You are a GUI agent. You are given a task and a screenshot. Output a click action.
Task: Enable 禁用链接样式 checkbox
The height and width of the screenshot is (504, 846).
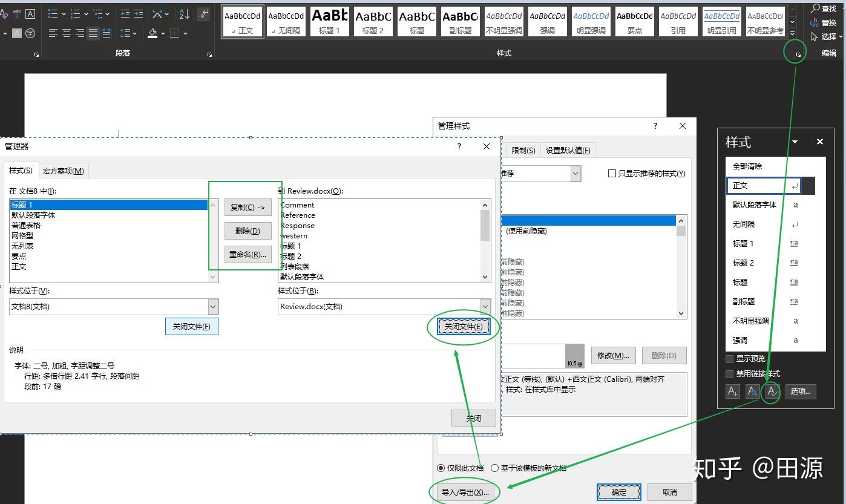[729, 374]
